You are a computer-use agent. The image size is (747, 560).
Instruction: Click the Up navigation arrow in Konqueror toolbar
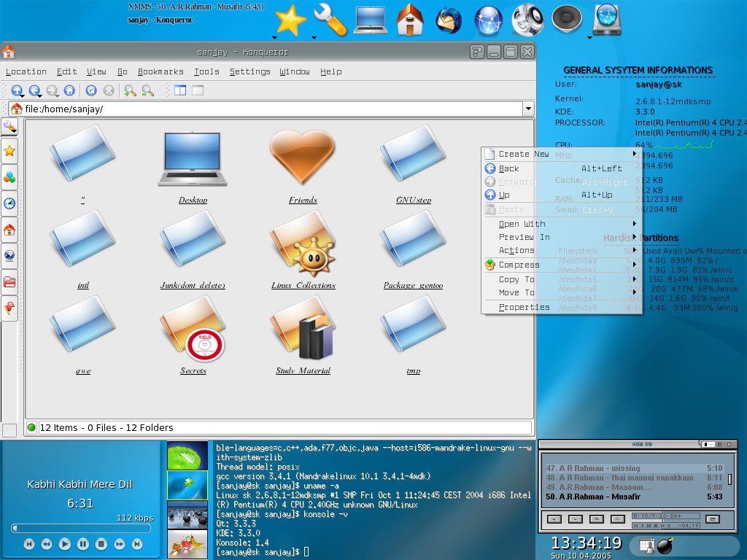coord(17,90)
